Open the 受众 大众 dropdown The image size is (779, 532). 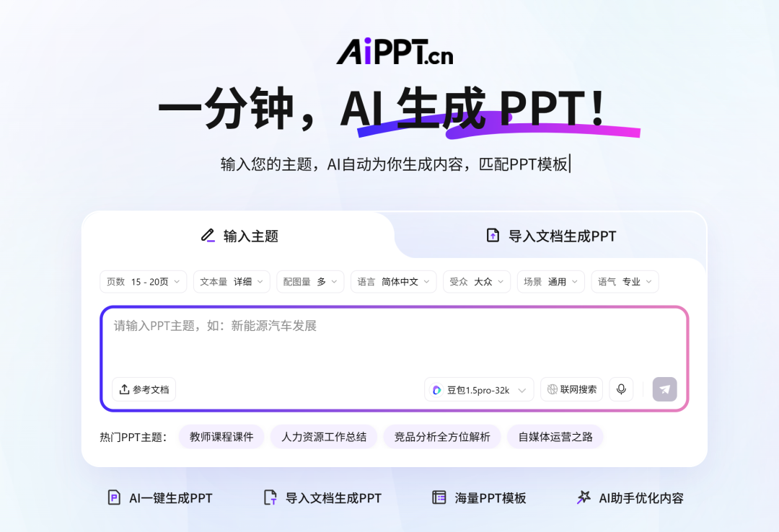pos(477,282)
